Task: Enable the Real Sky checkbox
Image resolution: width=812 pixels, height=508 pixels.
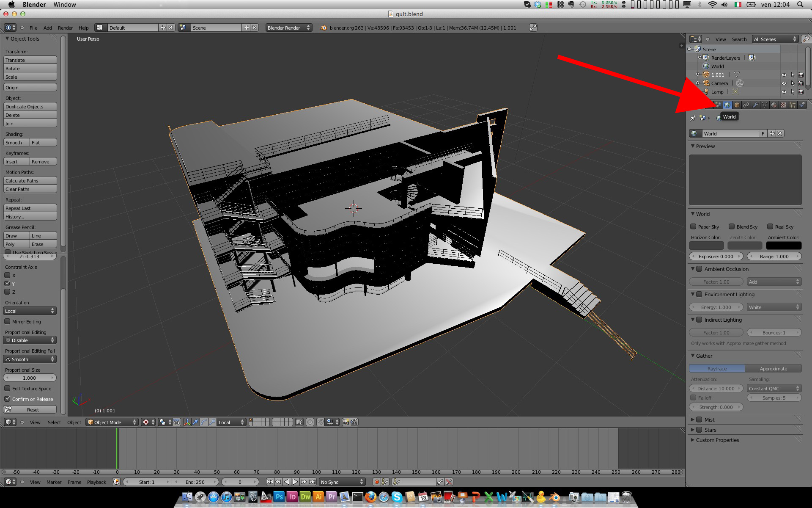Action: coord(770,226)
